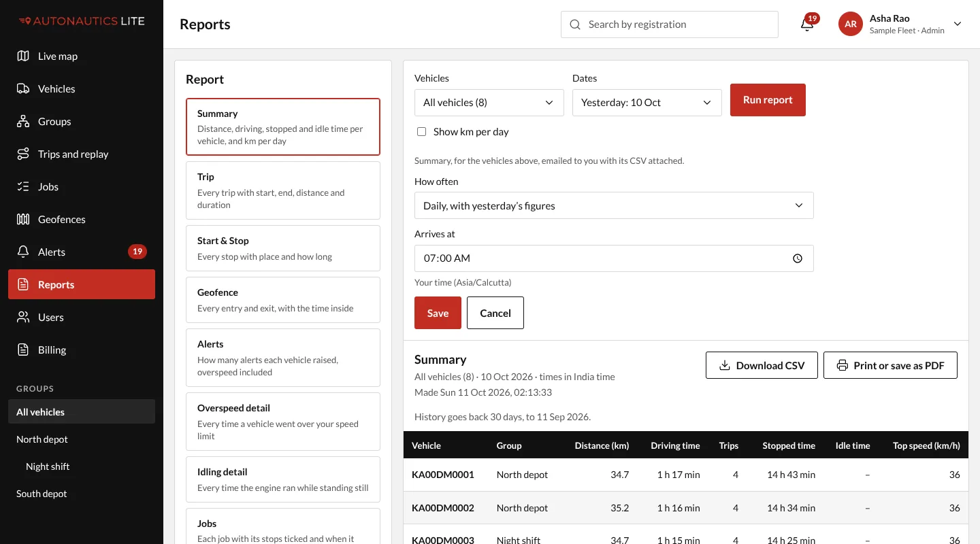
Task: Select the Idling detail report type
Action: pyautogui.click(x=283, y=479)
